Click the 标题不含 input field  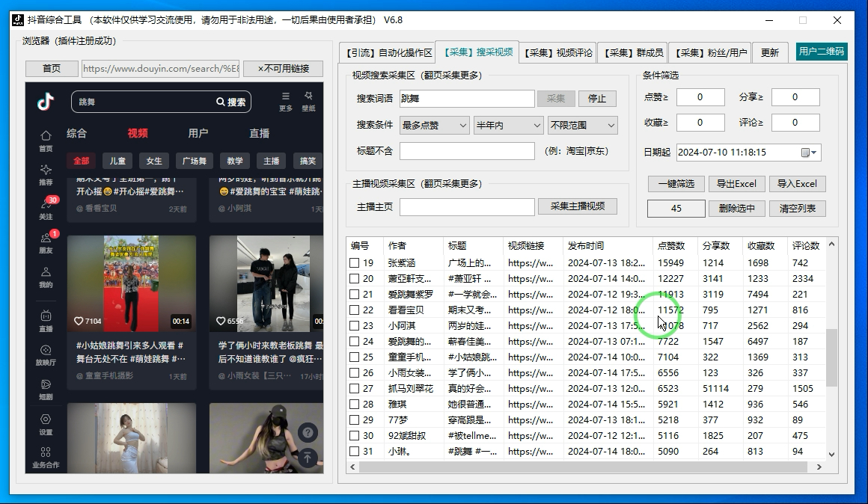467,151
